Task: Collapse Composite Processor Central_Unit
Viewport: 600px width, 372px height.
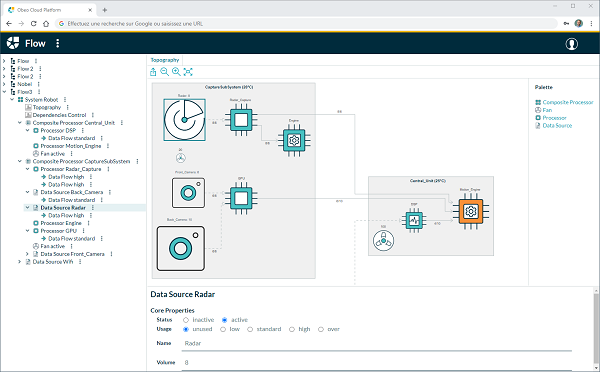Action: click(x=20, y=123)
